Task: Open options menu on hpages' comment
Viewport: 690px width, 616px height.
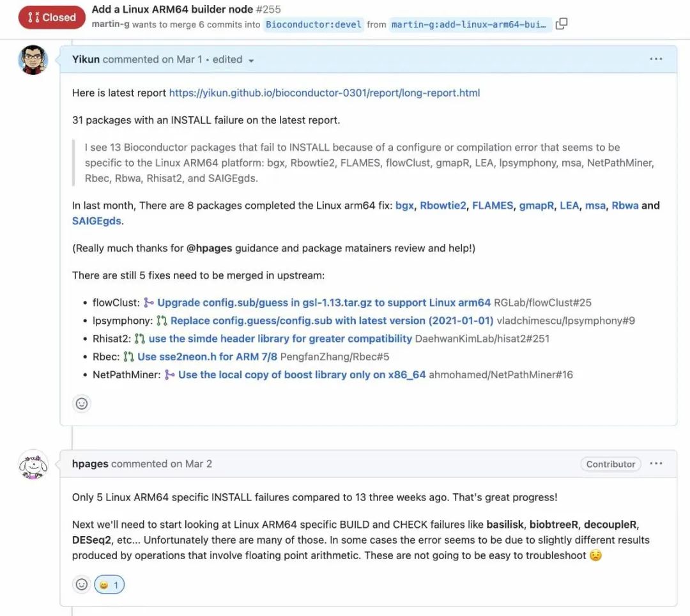Action: (x=655, y=464)
